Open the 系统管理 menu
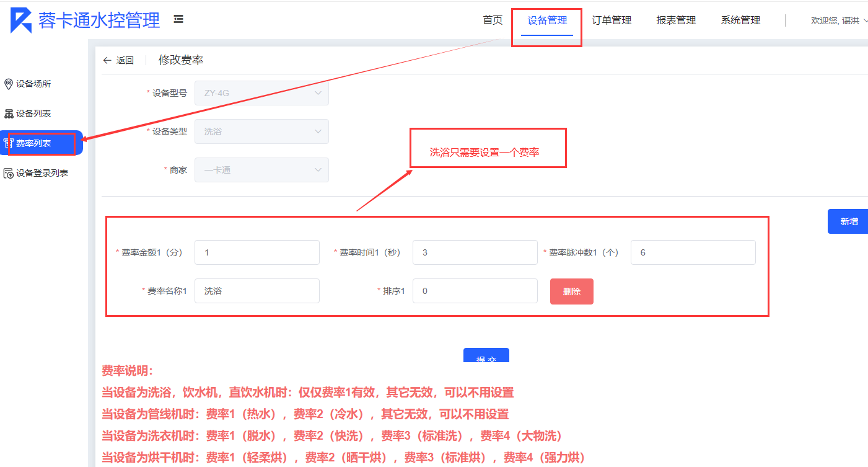This screenshot has height=467, width=868. (740, 20)
